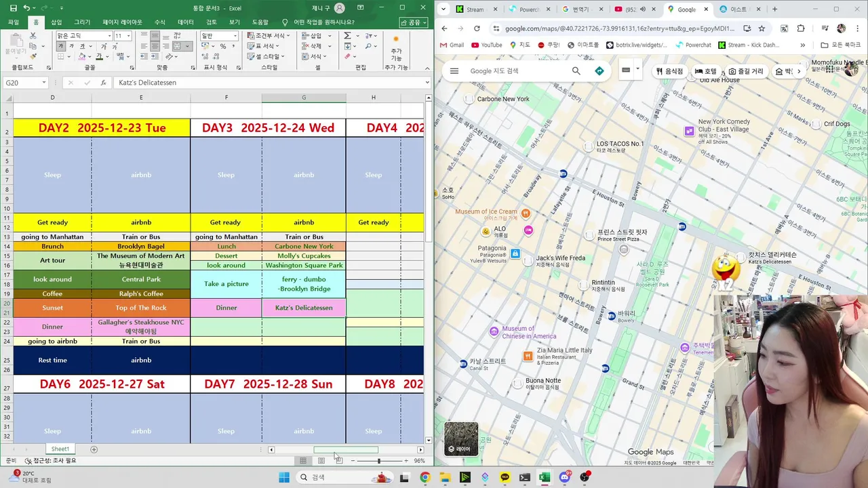Open directions with the blue arrow icon
This screenshot has height=488, width=868.
(x=599, y=71)
